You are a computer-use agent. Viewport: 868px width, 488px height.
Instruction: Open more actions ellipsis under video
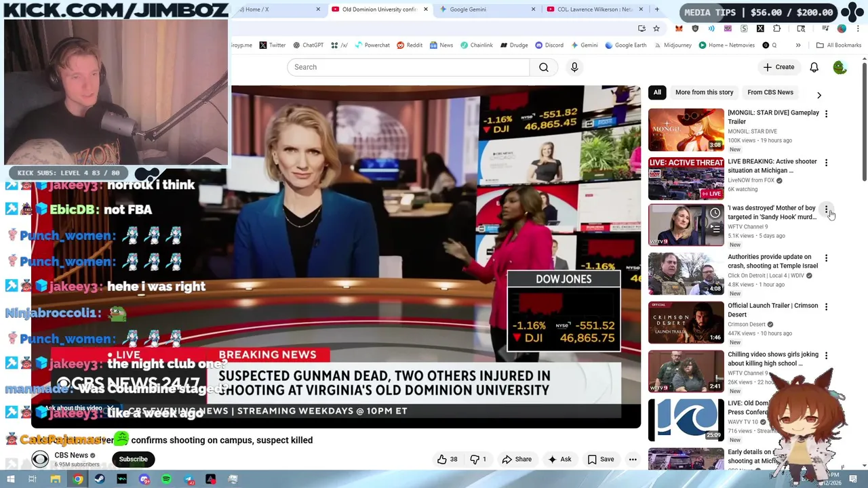point(633,459)
